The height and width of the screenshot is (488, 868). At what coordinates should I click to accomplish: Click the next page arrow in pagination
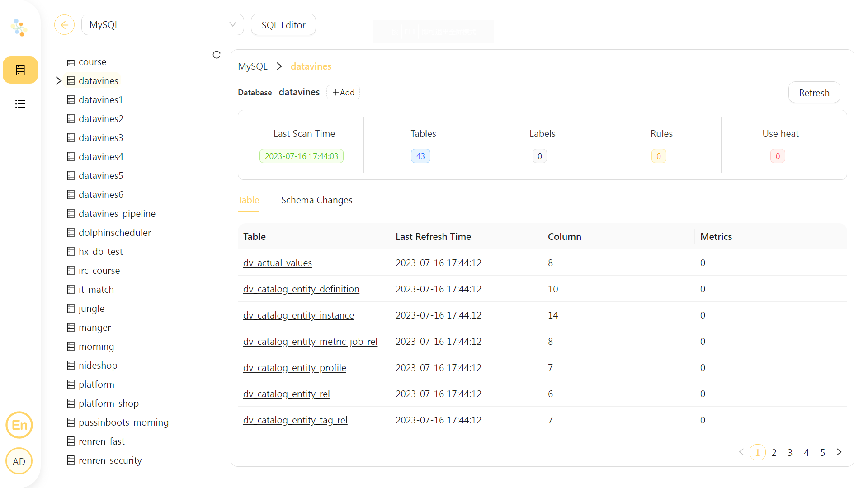840,452
